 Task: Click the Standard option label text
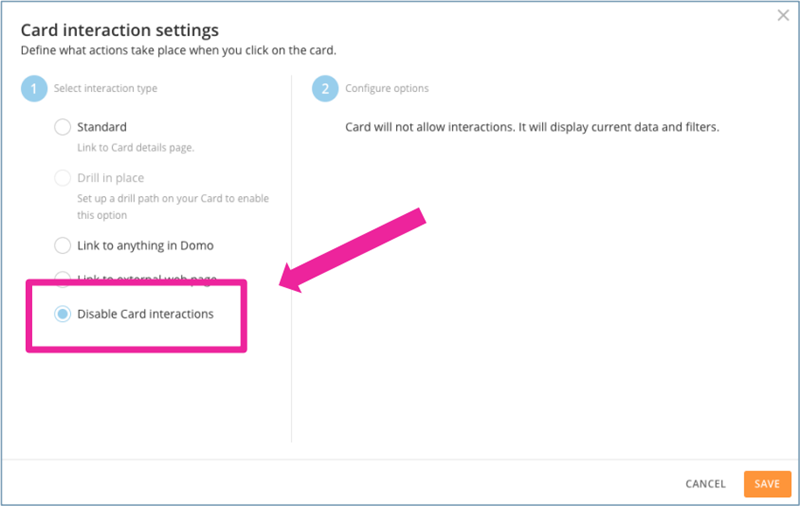coord(102,127)
